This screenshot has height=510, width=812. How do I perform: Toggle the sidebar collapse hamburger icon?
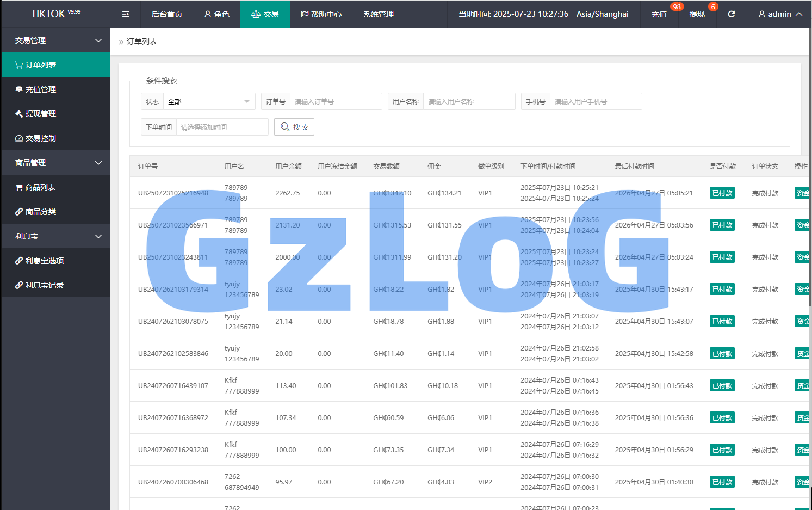pyautogui.click(x=126, y=14)
